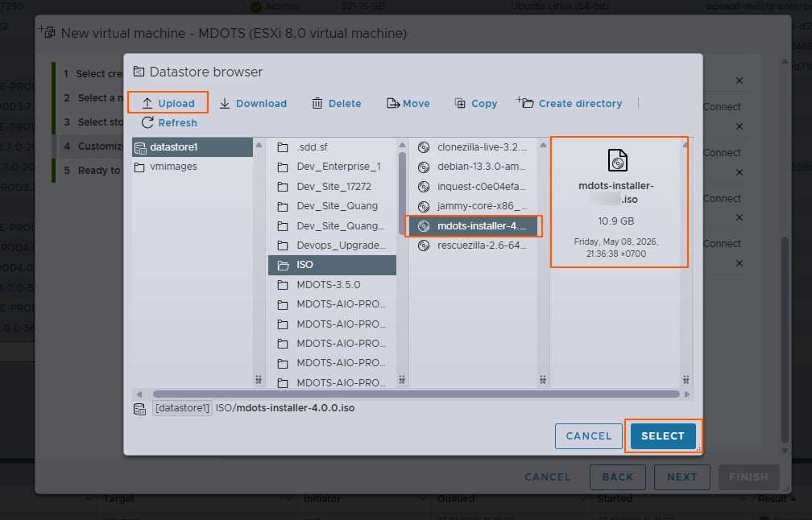Screen dimensions: 812x520
Task: Click the scroll-left arrow of horizontal scrollbar
Action: 139,394
